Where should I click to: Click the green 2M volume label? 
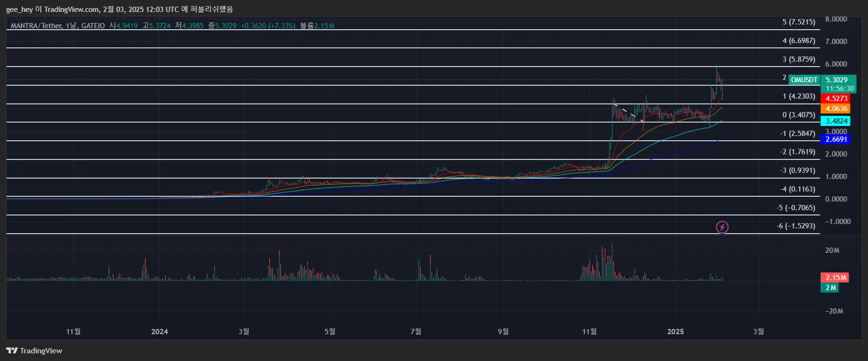pos(830,288)
